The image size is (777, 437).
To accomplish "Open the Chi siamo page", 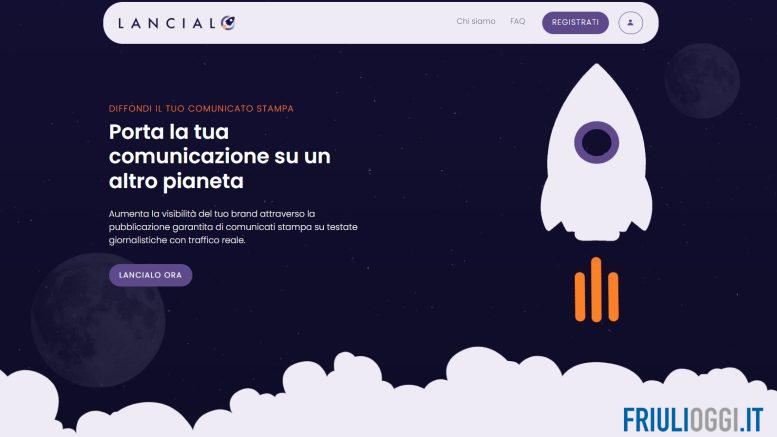I will point(476,21).
